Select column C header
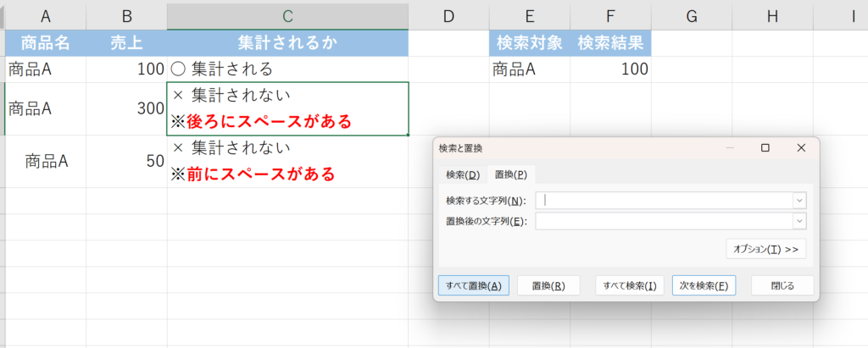This screenshot has height=348, width=868. tap(287, 15)
